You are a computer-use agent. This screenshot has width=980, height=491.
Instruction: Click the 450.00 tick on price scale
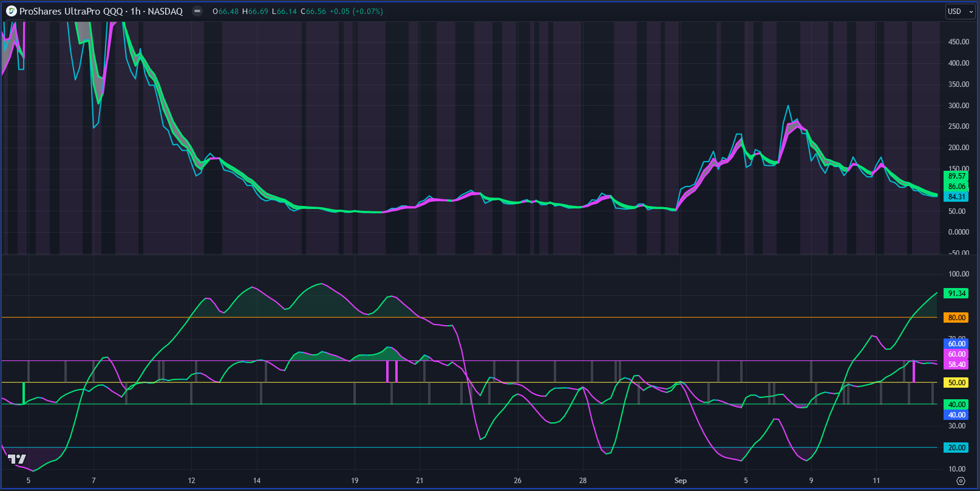(958, 42)
